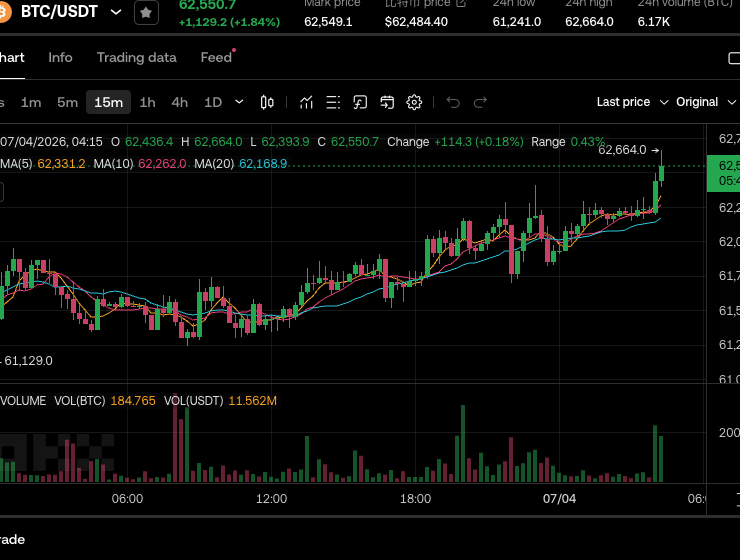This screenshot has width=740, height=560.
Task: Open the Last price dropdown
Action: pyautogui.click(x=632, y=102)
